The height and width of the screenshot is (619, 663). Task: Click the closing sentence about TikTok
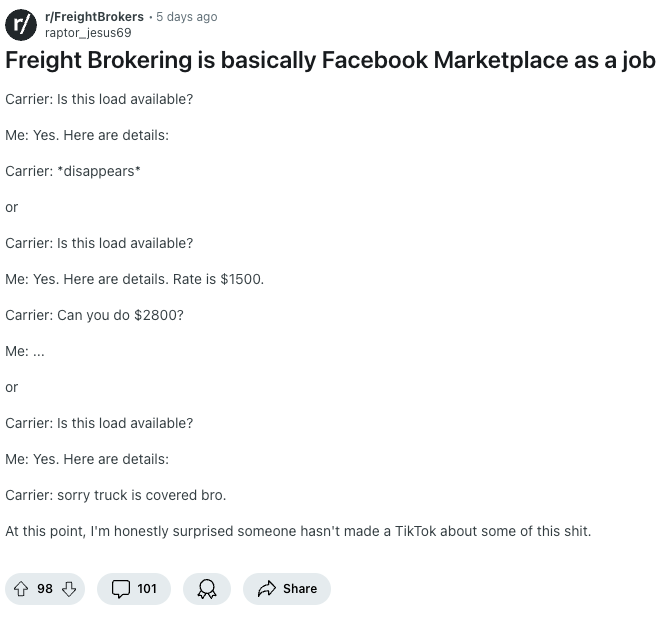click(x=298, y=531)
